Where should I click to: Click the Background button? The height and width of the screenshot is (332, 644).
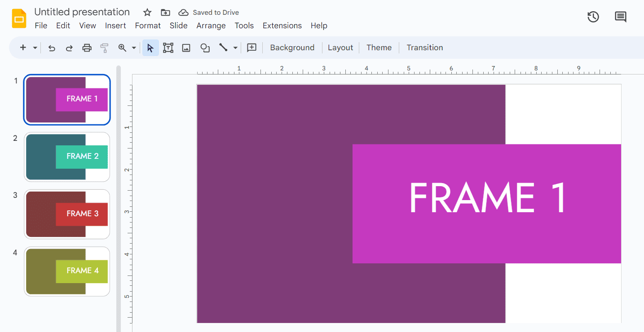pos(292,48)
